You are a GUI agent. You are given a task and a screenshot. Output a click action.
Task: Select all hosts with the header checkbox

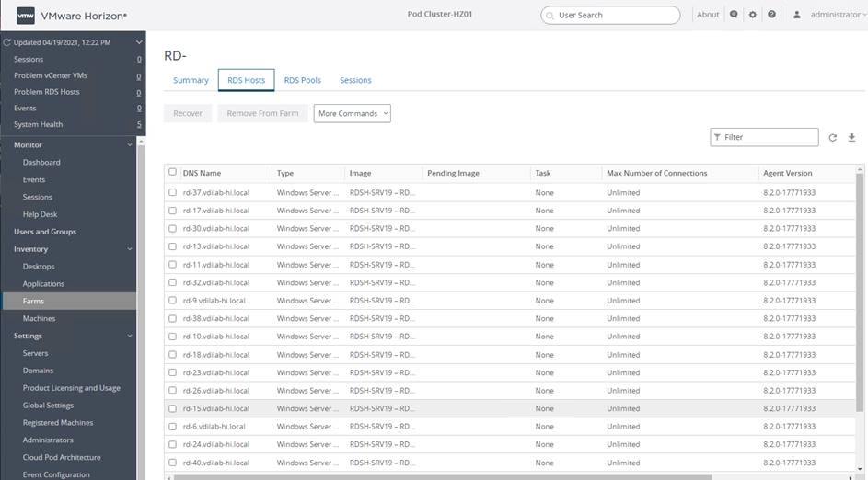(172, 172)
